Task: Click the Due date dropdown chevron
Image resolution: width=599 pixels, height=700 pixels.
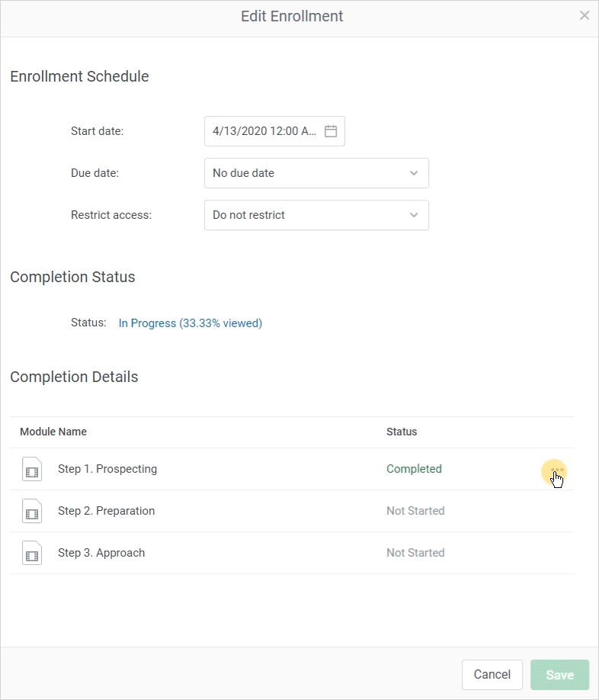Action: pos(414,173)
